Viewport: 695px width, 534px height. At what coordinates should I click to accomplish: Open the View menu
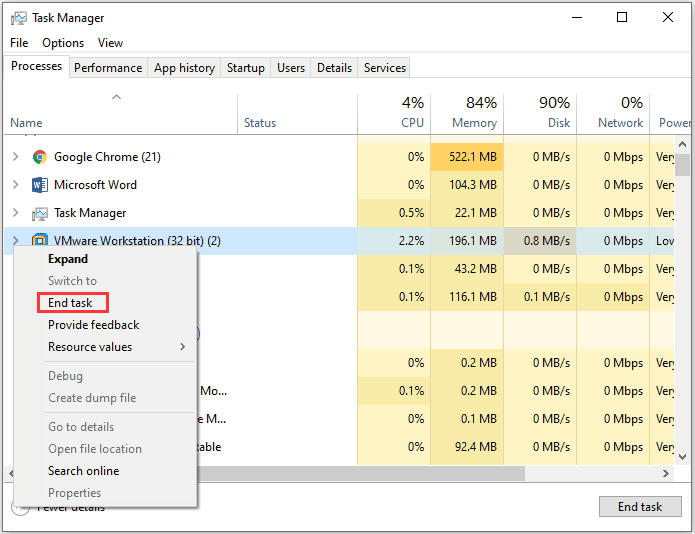click(110, 43)
